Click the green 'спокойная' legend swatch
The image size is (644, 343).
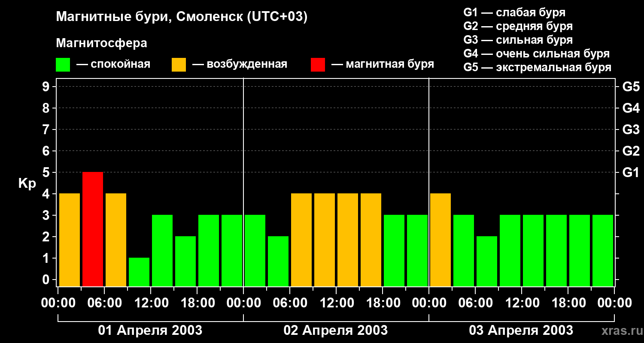(x=63, y=65)
